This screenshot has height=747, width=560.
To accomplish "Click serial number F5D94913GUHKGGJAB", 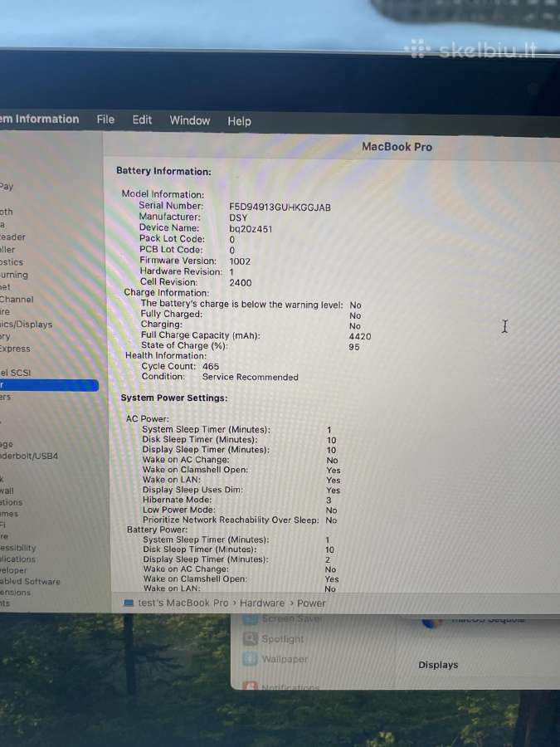I will pos(280,207).
